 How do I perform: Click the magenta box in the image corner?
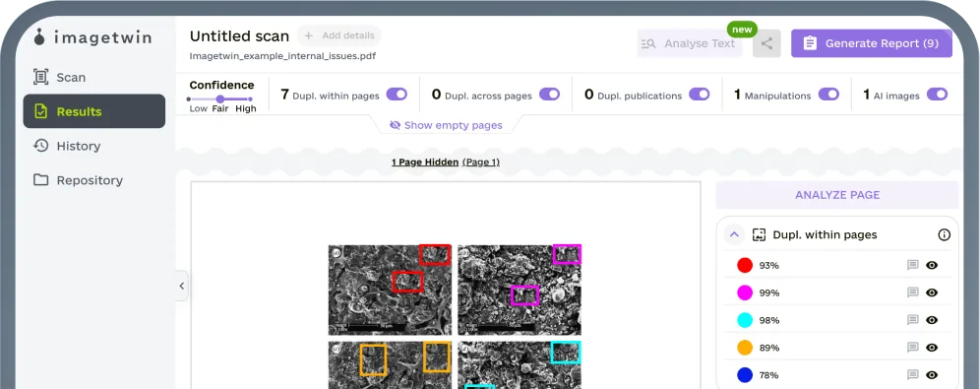(567, 254)
